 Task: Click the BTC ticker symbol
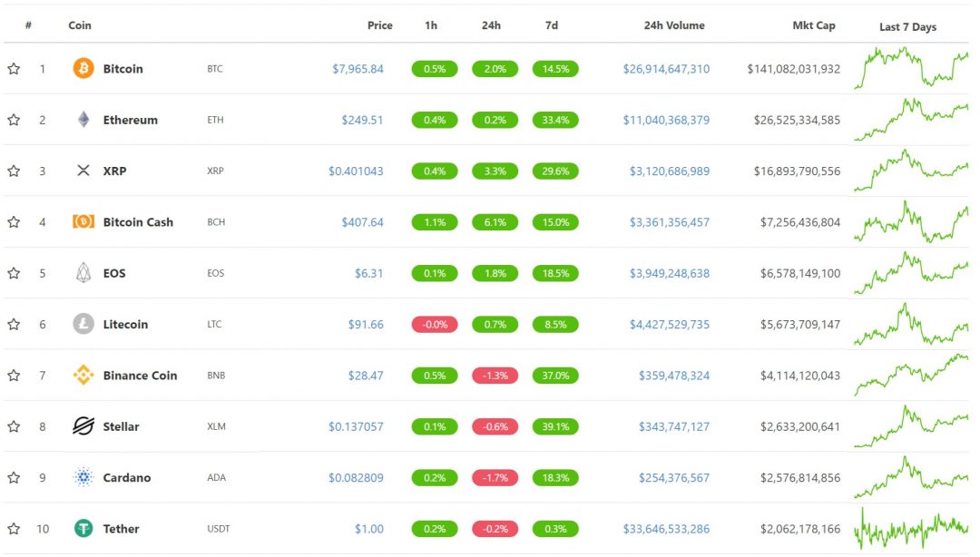coord(214,69)
